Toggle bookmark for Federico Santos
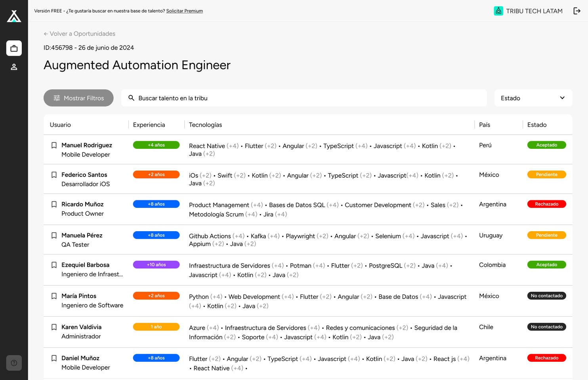 coord(54,175)
